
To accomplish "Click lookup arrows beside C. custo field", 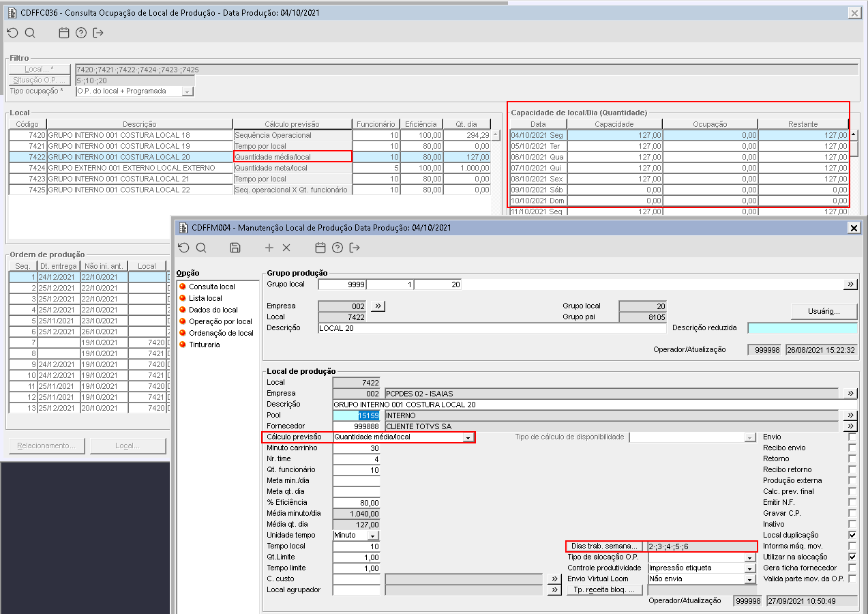I will (554, 579).
